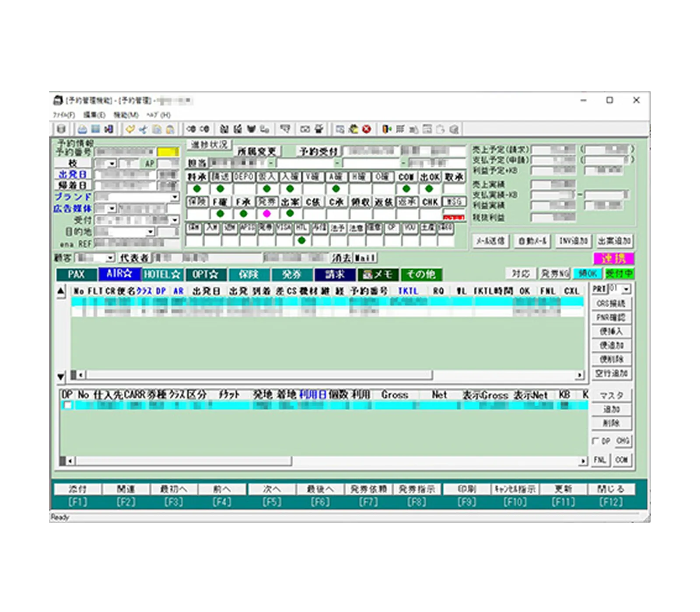700x612 pixels.
Task: Click the database cylinder toolbar icon
Action: 61,129
